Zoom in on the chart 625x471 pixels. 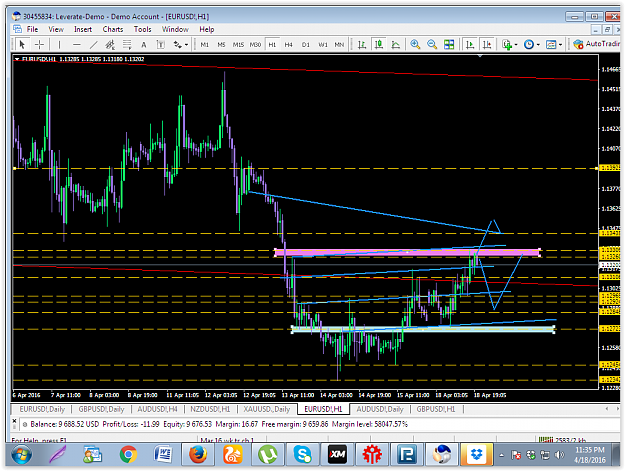point(415,44)
